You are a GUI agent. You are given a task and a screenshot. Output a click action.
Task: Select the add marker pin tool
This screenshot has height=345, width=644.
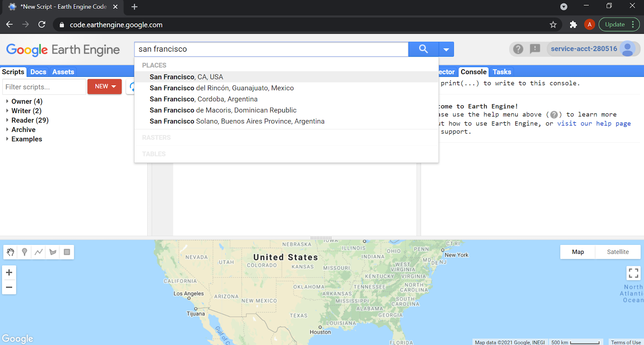click(25, 252)
